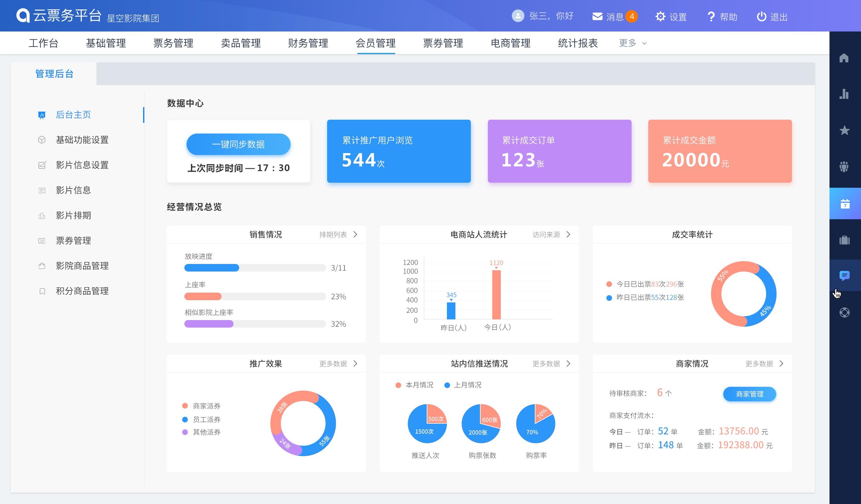Open the briefcase icon in right sidebar
861x504 pixels.
pyautogui.click(x=844, y=240)
